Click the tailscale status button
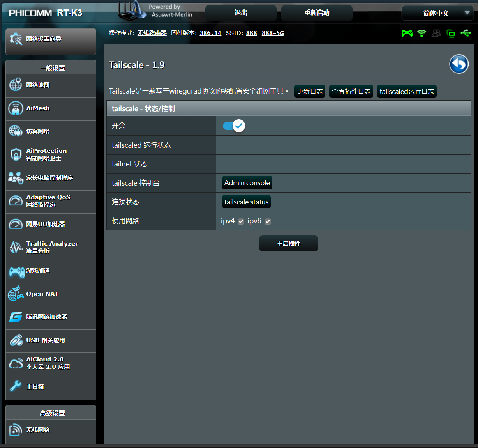The width and height of the screenshot is (478, 448). pyautogui.click(x=246, y=202)
